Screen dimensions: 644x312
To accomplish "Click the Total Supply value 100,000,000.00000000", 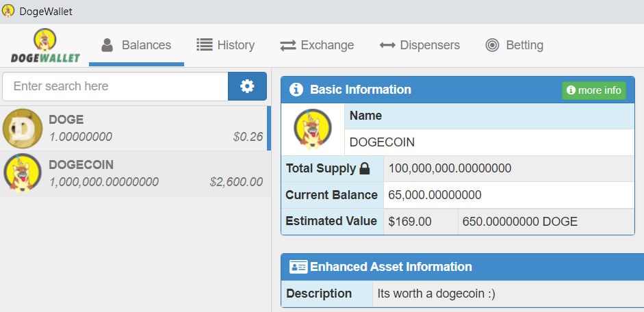I will 450,168.
